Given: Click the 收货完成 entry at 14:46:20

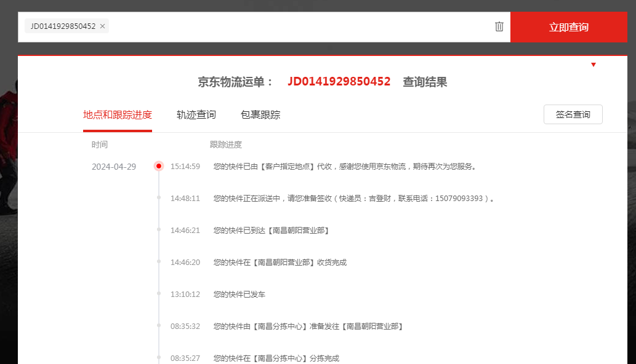Looking at the screenshot, I should pos(280,263).
